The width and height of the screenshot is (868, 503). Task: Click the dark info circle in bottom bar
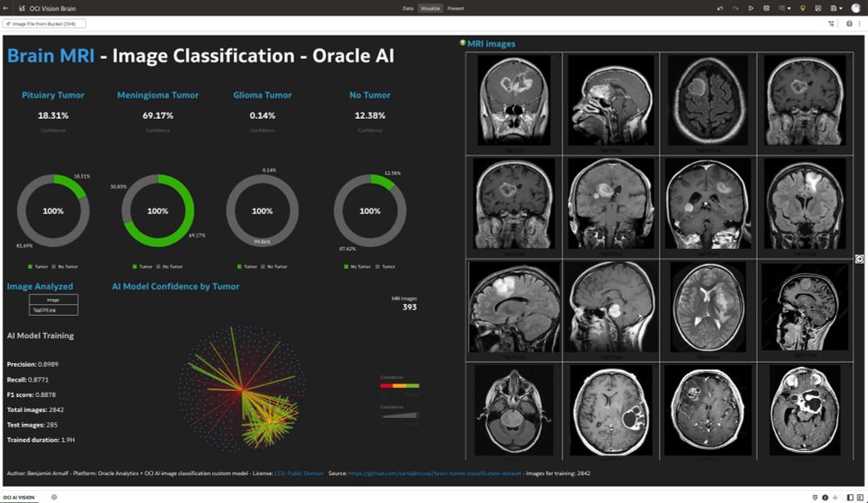[x=825, y=498]
